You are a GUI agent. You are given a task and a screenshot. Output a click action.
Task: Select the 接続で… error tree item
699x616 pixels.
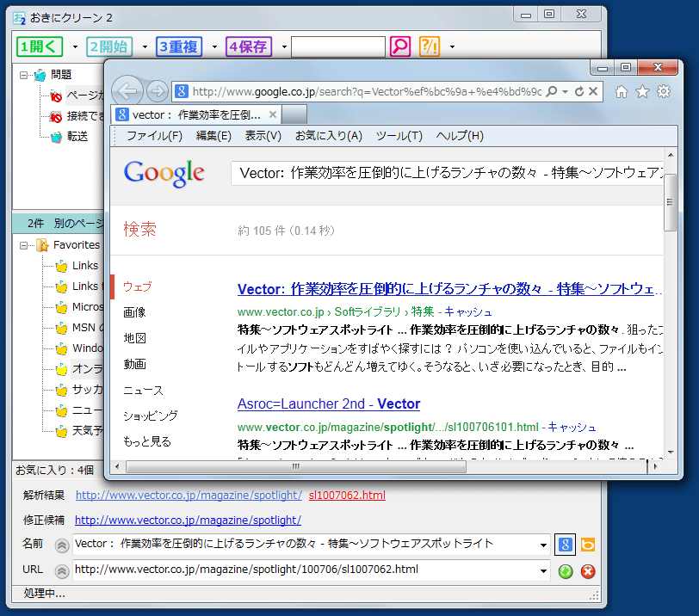coord(84,116)
